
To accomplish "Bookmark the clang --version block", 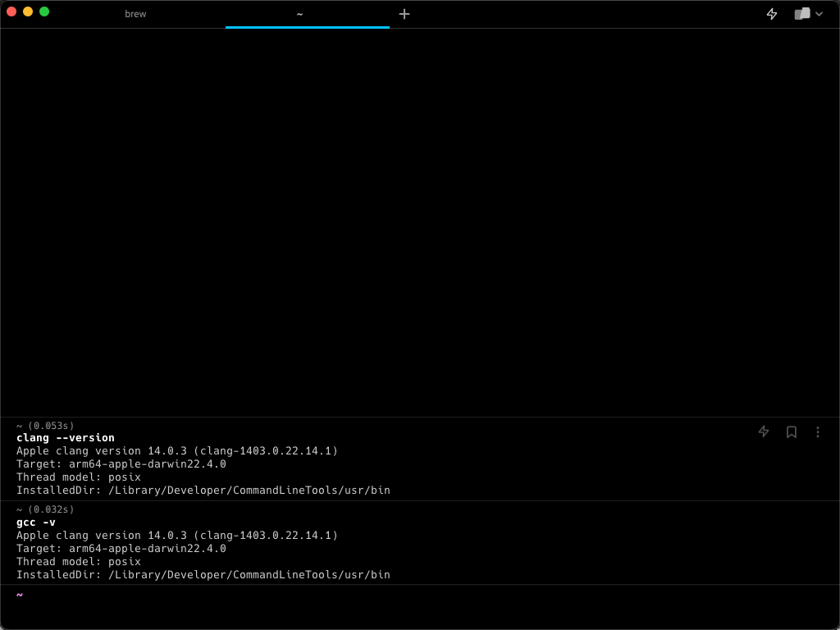I will (x=792, y=431).
